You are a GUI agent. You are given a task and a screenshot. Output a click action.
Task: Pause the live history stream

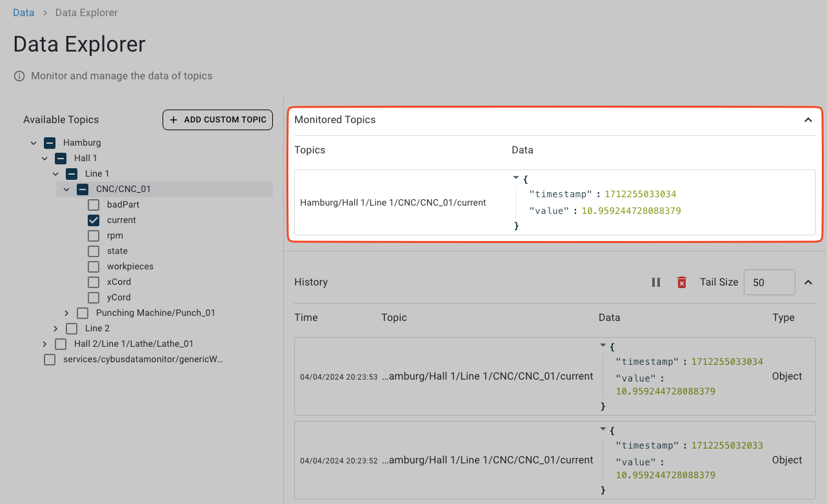pos(656,282)
